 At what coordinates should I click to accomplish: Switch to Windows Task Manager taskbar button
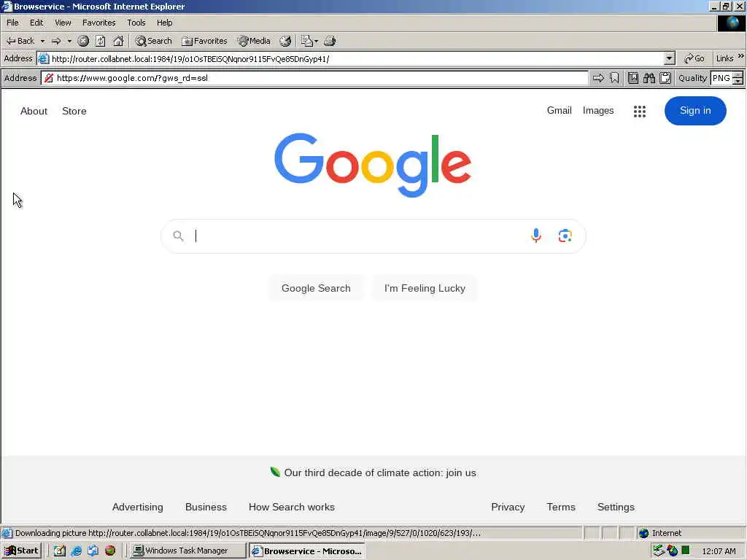tap(187, 551)
